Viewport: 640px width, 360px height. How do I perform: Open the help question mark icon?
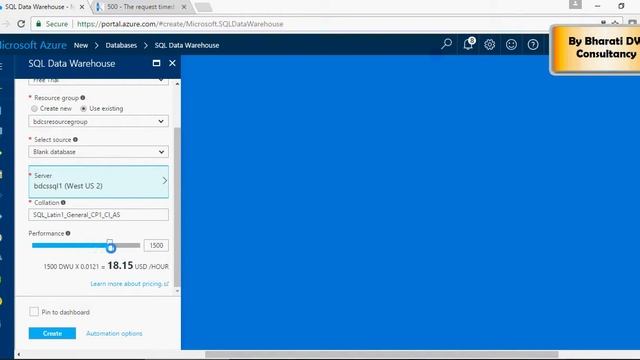(533, 44)
